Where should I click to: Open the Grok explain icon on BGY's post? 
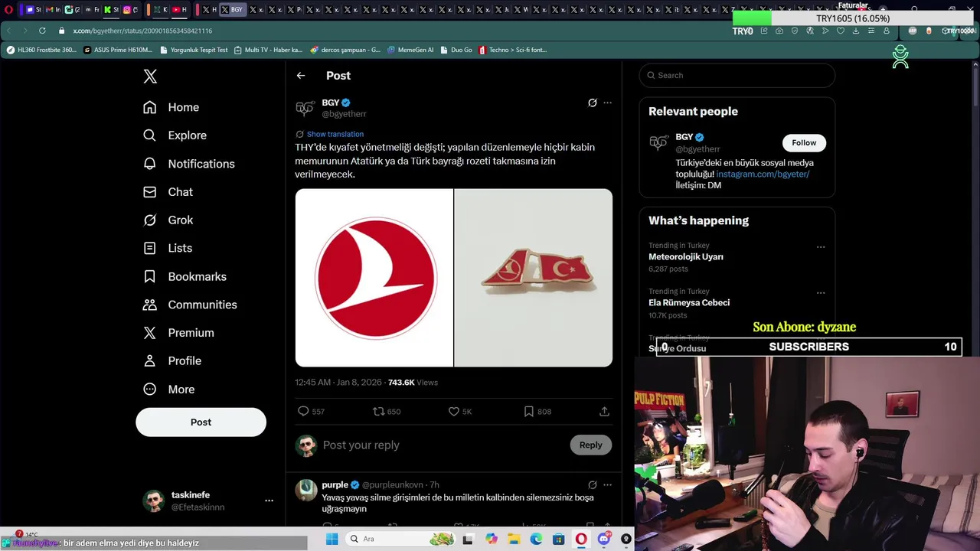pos(592,103)
